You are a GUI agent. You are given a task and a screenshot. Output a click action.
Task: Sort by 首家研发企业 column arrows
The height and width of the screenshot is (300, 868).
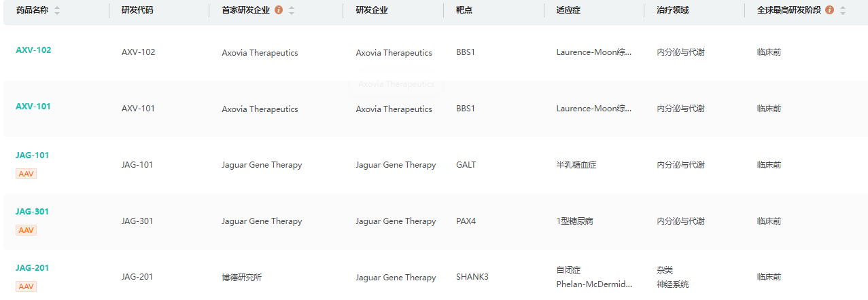pyautogui.click(x=292, y=11)
